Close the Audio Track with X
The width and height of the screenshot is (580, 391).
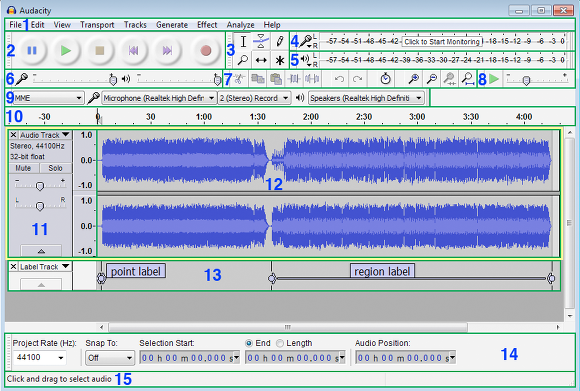coord(13,135)
